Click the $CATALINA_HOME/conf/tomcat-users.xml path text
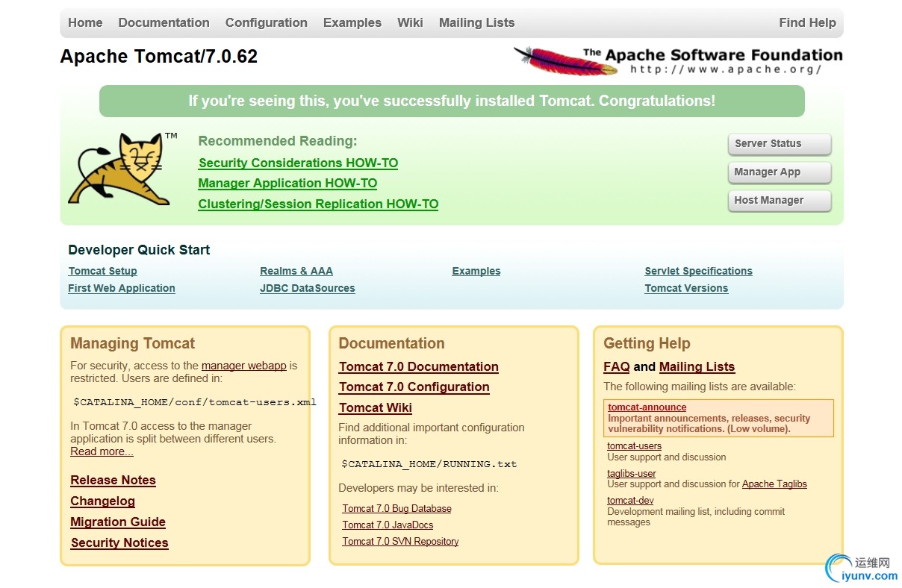Screen dimensions: 902x588 tap(195, 402)
